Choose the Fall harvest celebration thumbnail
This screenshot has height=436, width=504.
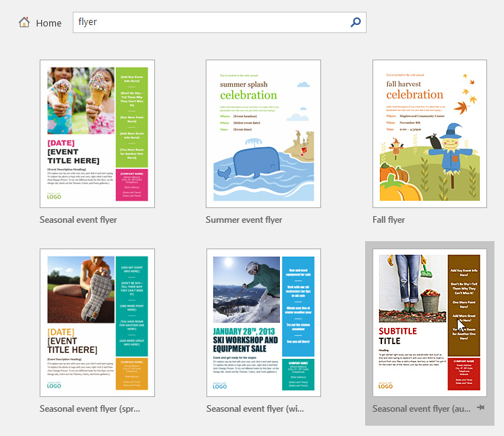(430, 134)
